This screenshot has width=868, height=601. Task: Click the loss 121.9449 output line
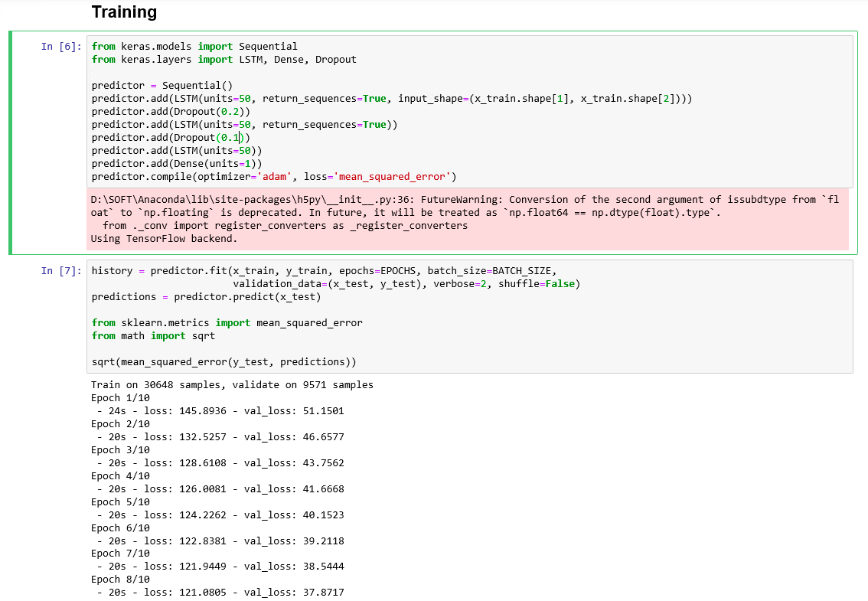pyautogui.click(x=220, y=567)
